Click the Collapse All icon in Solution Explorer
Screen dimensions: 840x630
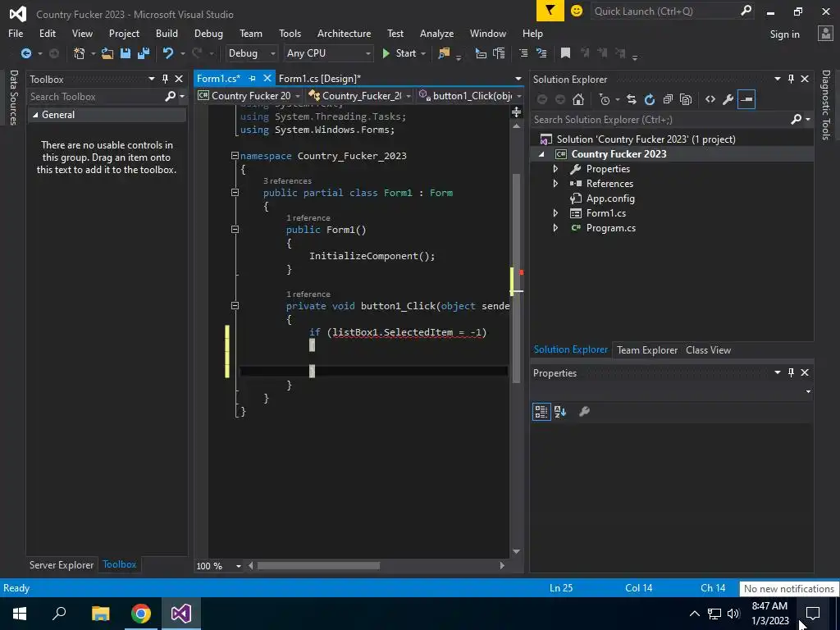point(668,99)
